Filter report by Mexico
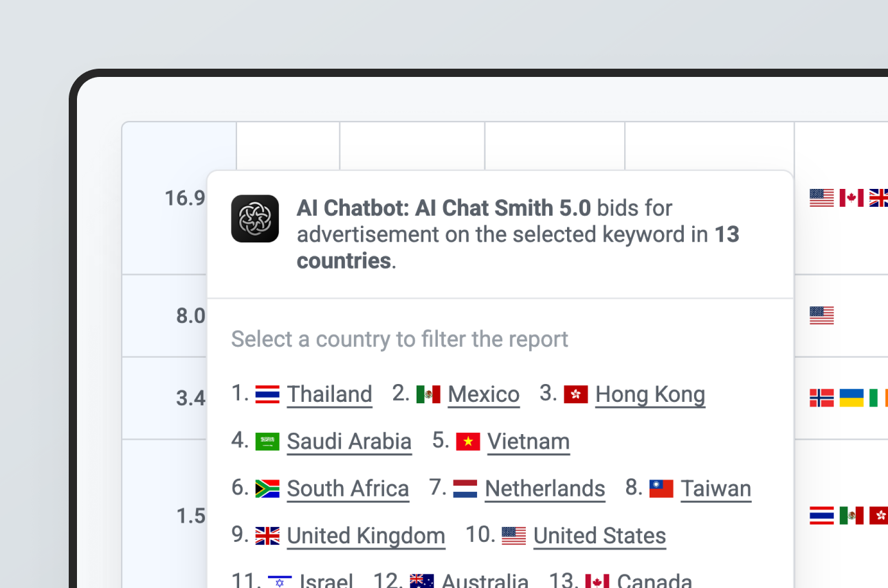Viewport: 888px width, 588px height. [483, 394]
